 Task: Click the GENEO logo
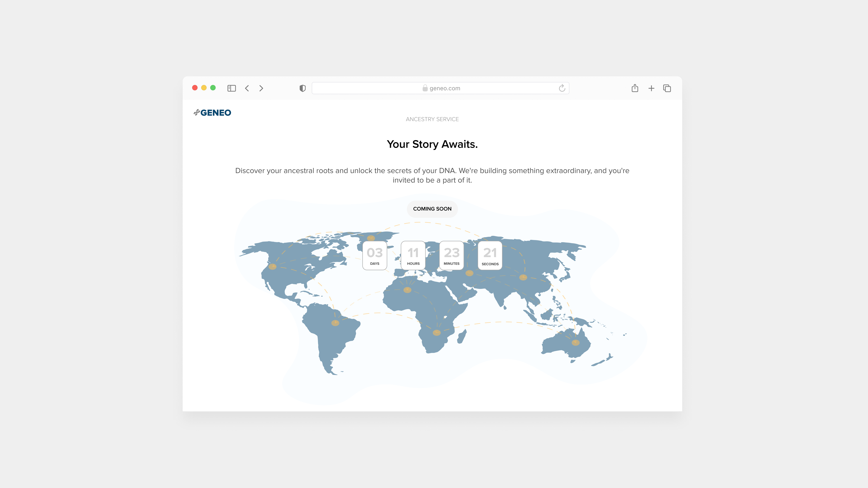click(212, 113)
